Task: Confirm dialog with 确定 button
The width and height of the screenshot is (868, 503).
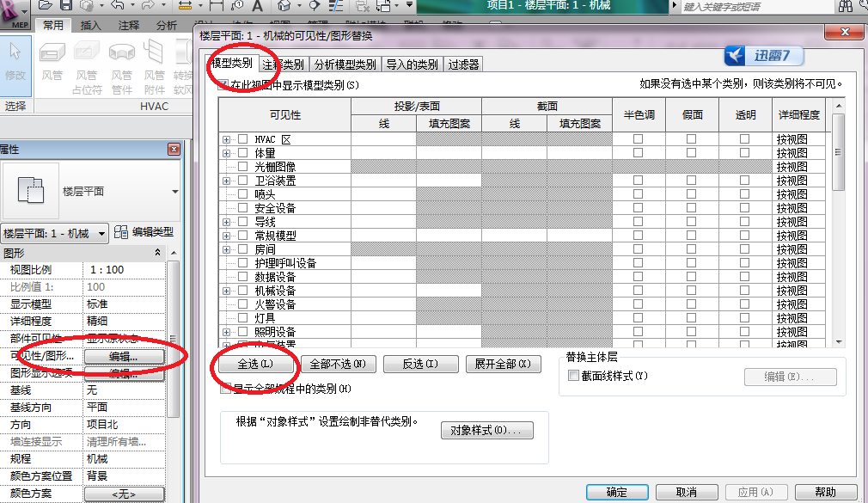Action: pos(617,492)
